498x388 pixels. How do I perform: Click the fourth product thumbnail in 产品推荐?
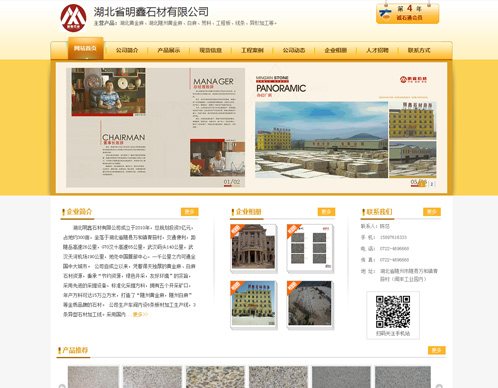pyautogui.click(x=278, y=377)
